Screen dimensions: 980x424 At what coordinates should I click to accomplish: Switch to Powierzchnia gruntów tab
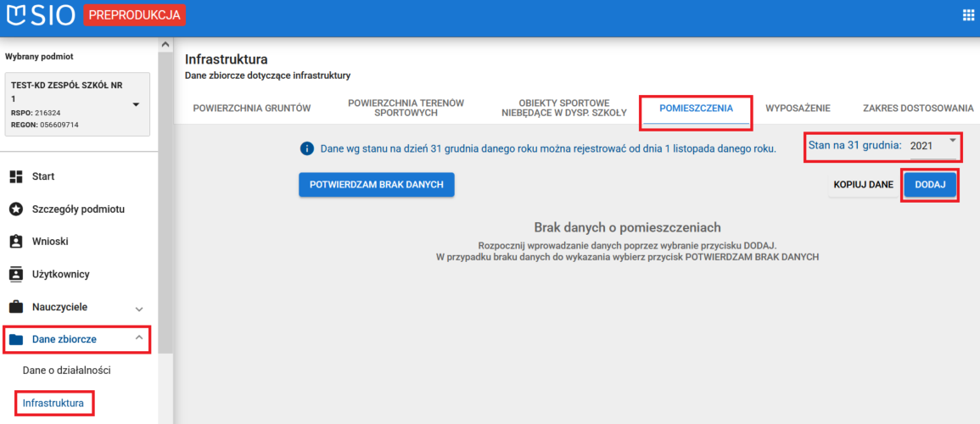(x=252, y=108)
